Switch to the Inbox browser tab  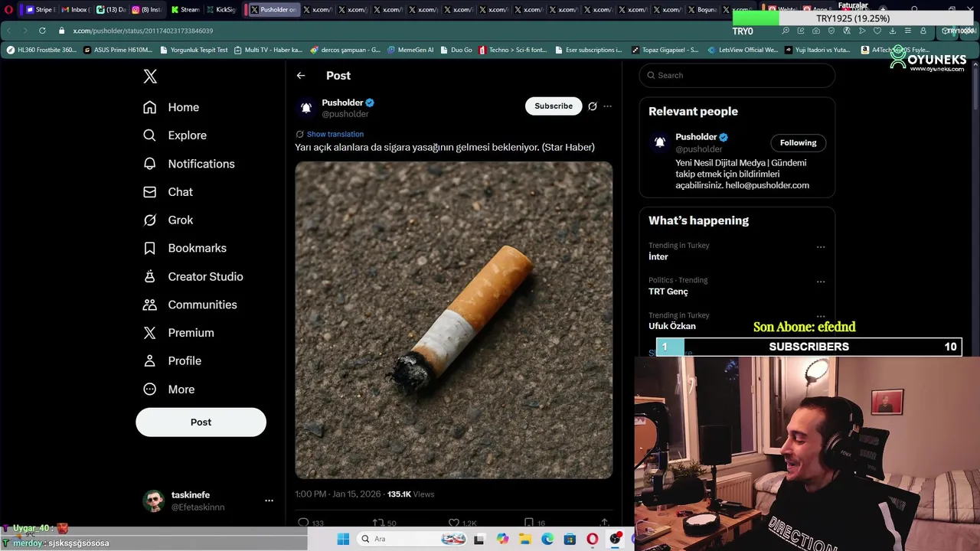coord(74,10)
